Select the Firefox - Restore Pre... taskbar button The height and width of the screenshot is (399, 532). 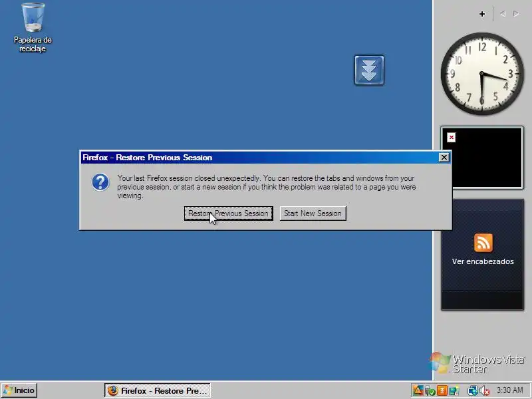[x=158, y=390]
